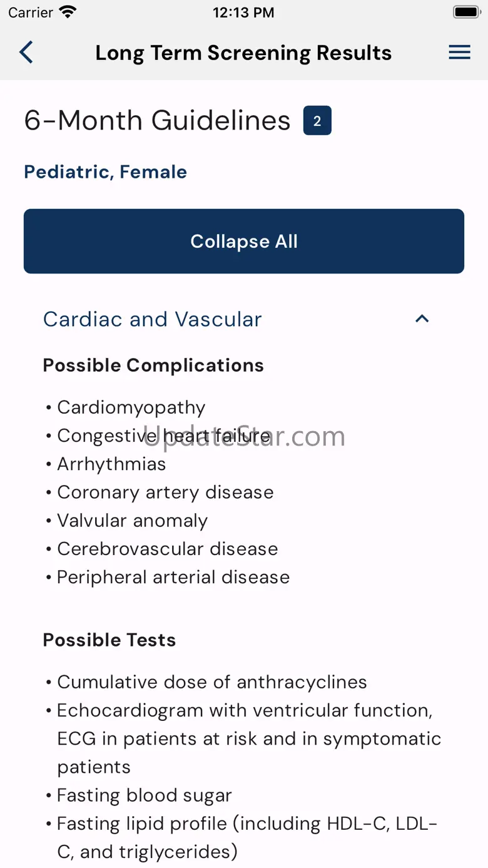Tap the Wi-Fi icon in status bar
488x868 pixels.
[67, 13]
